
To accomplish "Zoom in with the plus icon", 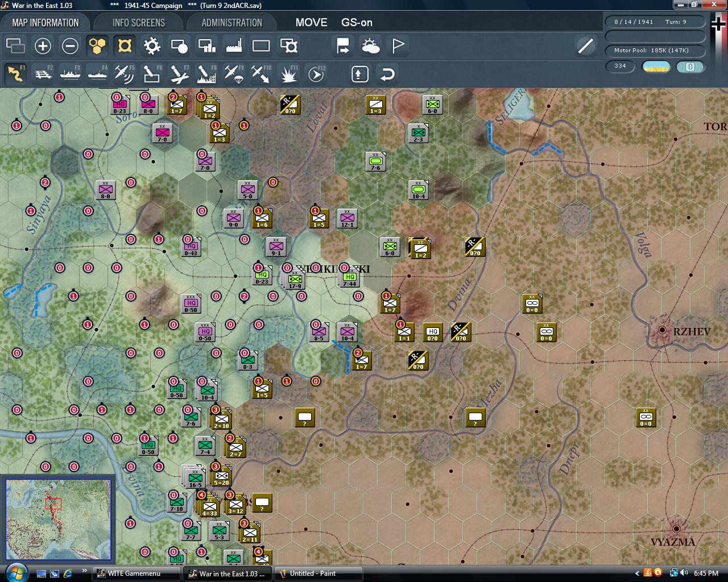I will click(x=43, y=45).
